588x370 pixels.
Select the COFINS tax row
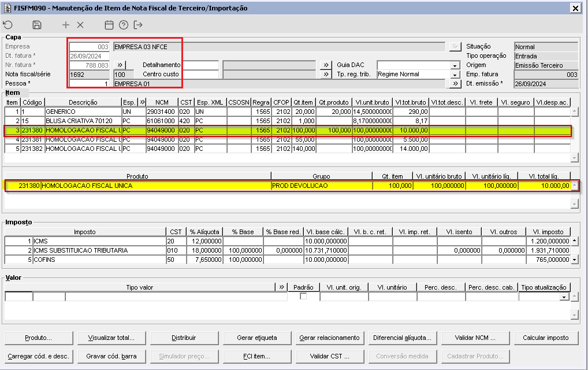(x=288, y=260)
